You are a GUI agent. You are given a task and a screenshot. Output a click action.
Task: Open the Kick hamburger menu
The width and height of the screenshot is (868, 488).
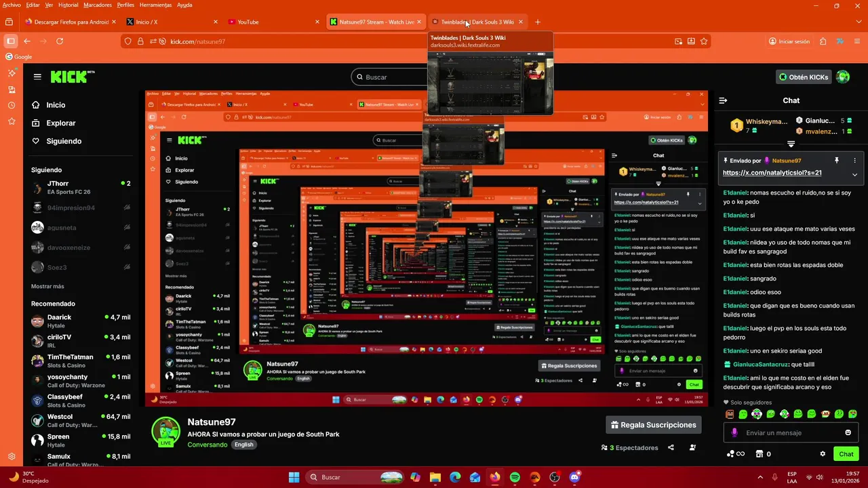[37, 77]
